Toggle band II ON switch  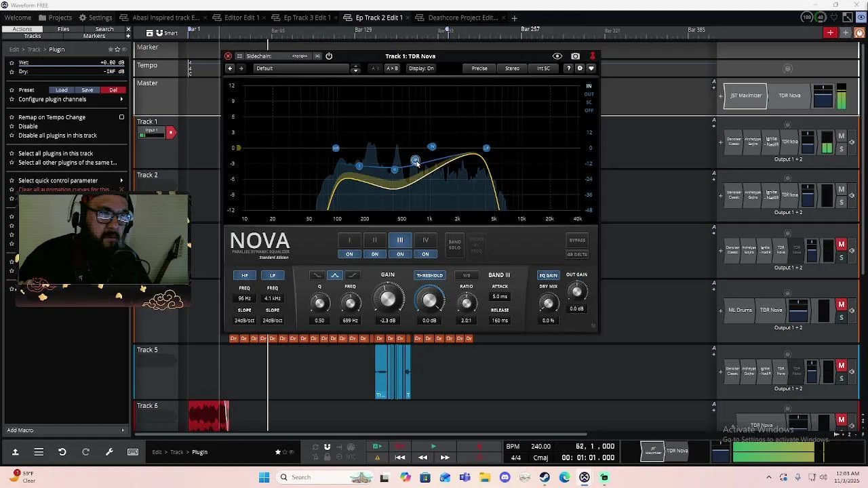[x=374, y=254]
